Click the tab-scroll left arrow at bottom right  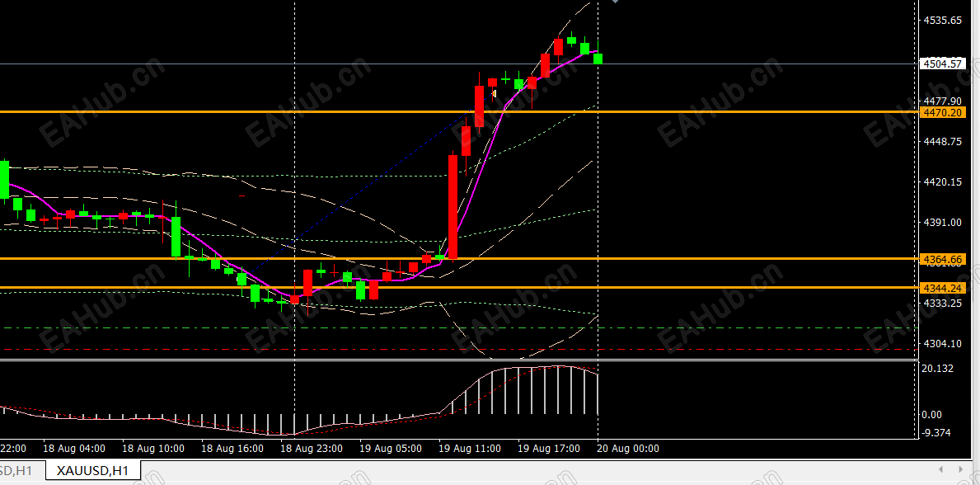942,469
